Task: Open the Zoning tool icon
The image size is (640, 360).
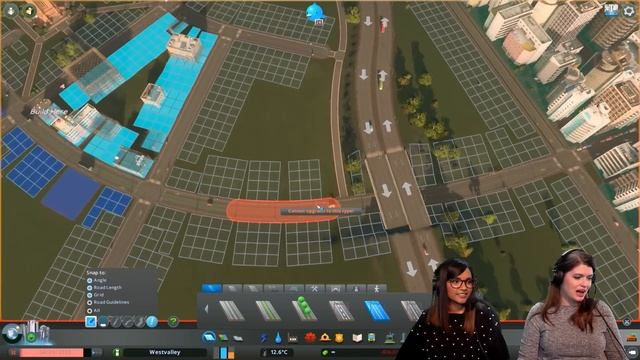Action: (224, 338)
